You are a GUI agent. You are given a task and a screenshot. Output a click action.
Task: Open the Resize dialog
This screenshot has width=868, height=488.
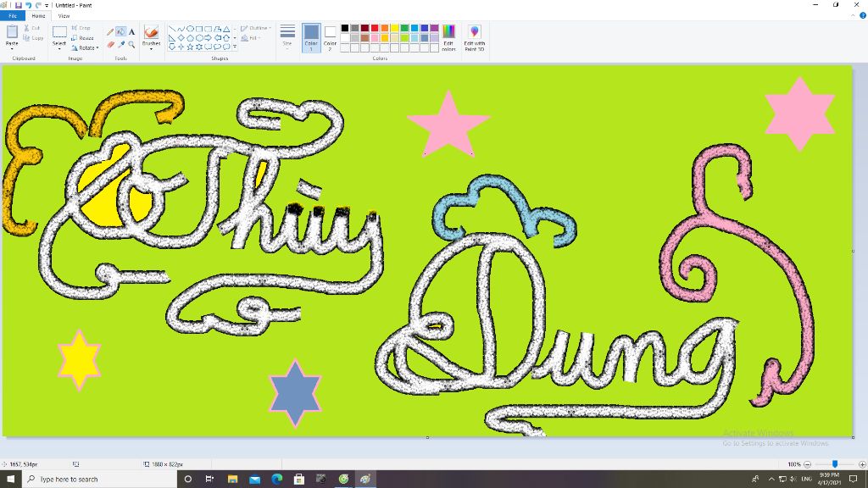(82, 38)
